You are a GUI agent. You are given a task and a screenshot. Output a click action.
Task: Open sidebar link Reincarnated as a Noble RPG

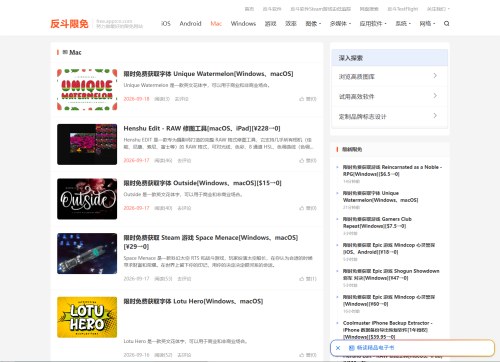[392, 171]
